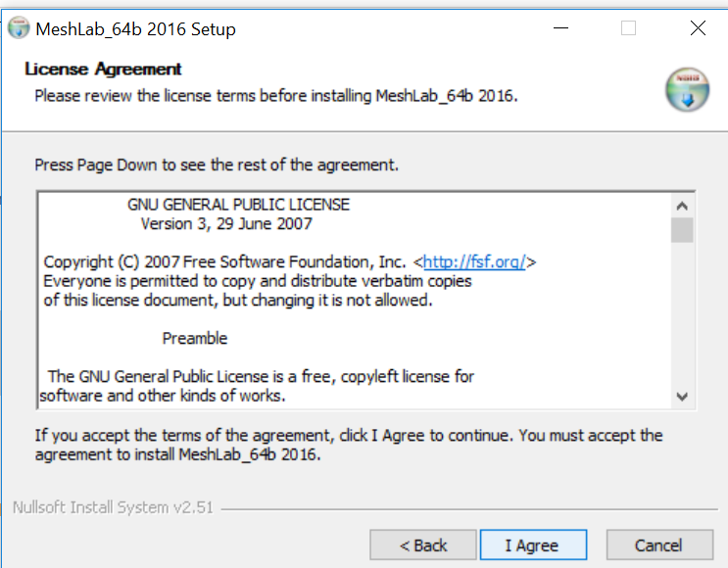Click the license text scrollbar thumb
Image resolution: width=728 pixels, height=568 pixels.
point(682,230)
